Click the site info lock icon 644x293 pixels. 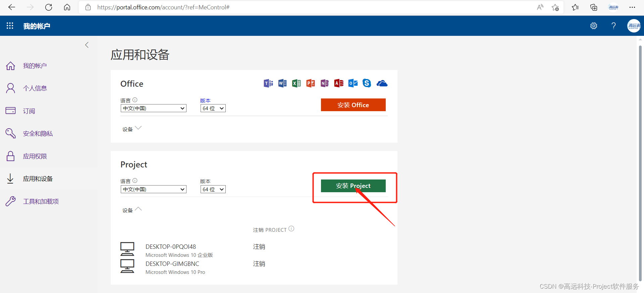(x=88, y=7)
